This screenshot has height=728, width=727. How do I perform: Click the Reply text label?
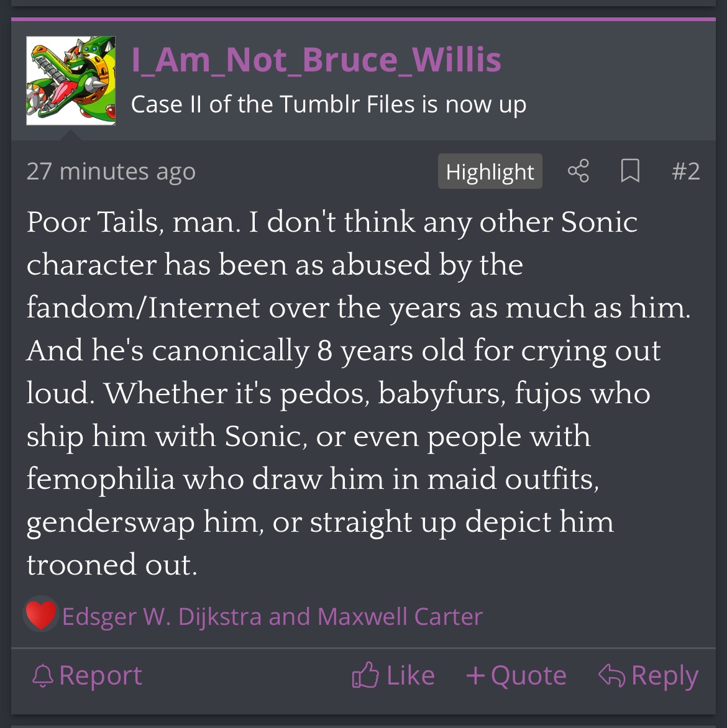[x=664, y=676]
